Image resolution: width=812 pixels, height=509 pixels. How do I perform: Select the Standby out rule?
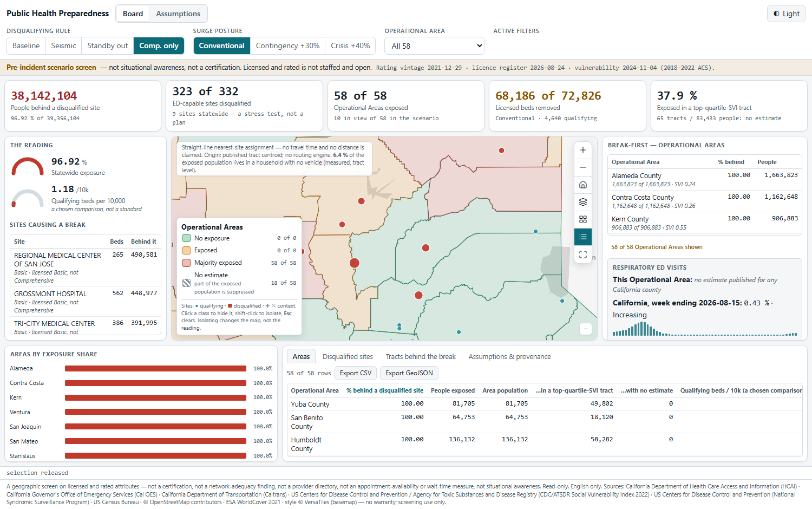pyautogui.click(x=107, y=45)
